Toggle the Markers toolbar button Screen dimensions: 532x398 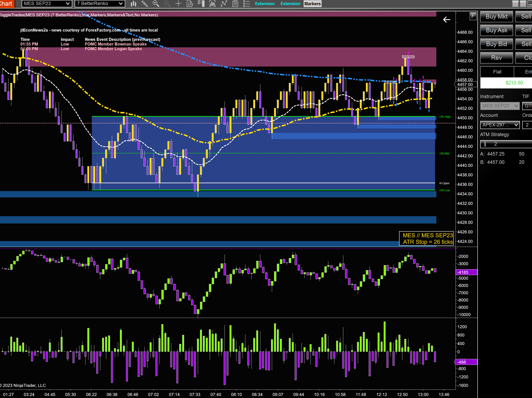pyautogui.click(x=312, y=4)
